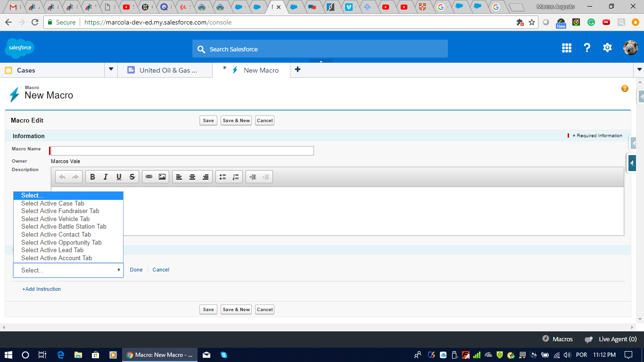
Task: Open the Live Agent (0) chat widget
Action: [611, 339]
